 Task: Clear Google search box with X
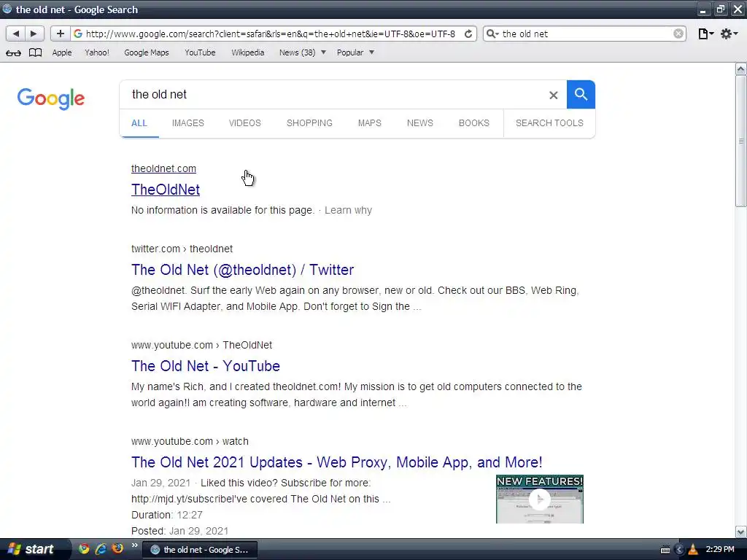tap(553, 96)
